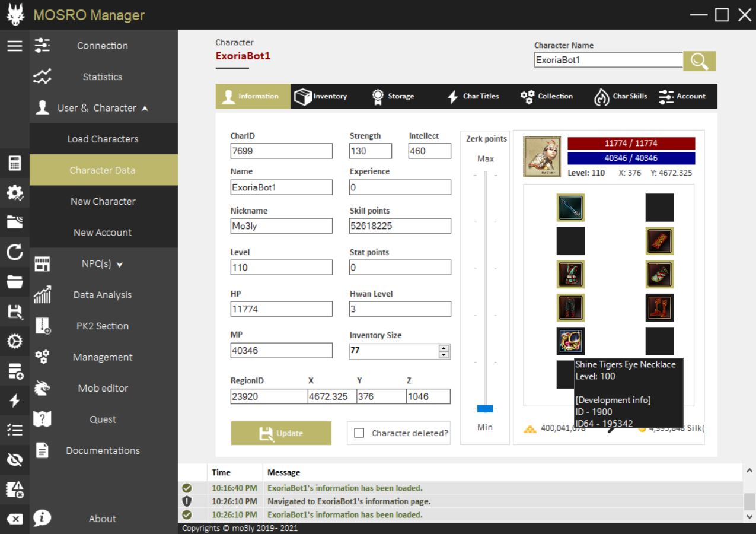Click the crossed-out eye icon
This screenshot has height=534, width=756.
coord(15,460)
